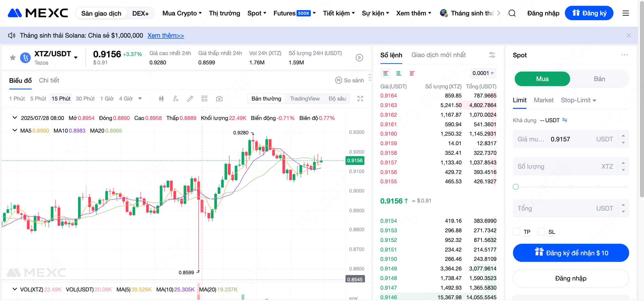Switch to DEX+ mode
The image size is (644, 301).
[140, 13]
